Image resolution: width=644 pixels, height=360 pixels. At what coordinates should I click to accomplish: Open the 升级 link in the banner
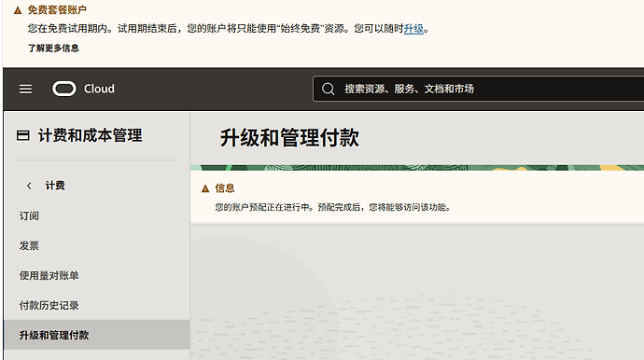413,29
